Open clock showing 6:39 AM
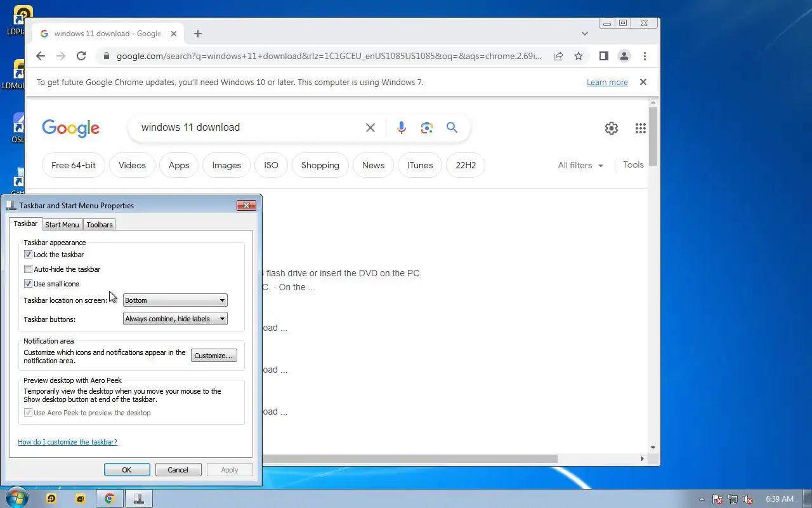This screenshot has width=812, height=508. pos(780,499)
